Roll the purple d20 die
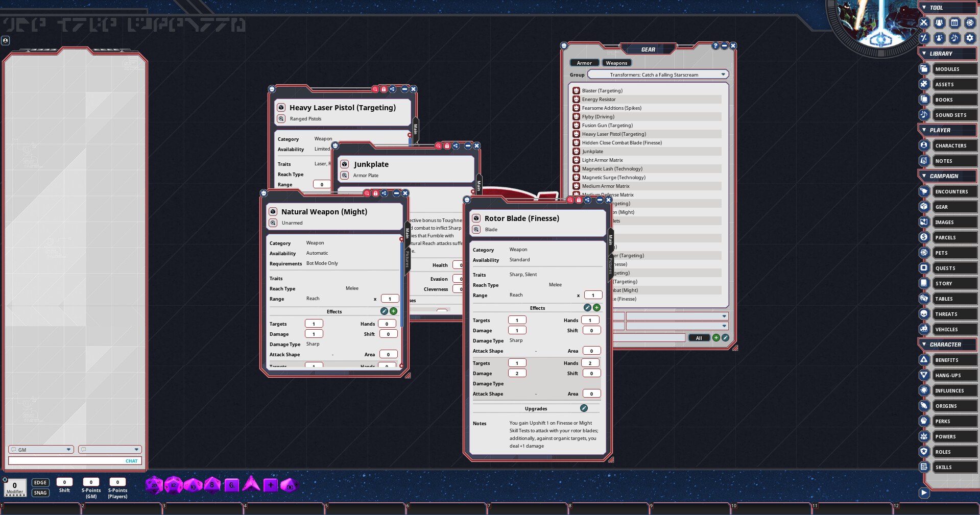Screen dimensions: 980x515 tap(154, 485)
